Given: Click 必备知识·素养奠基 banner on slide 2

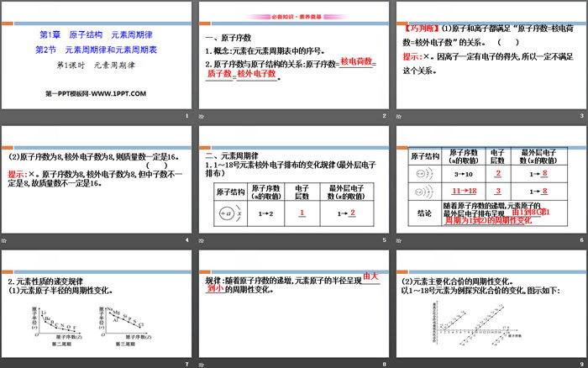Looking at the screenshot, I should (x=297, y=17).
